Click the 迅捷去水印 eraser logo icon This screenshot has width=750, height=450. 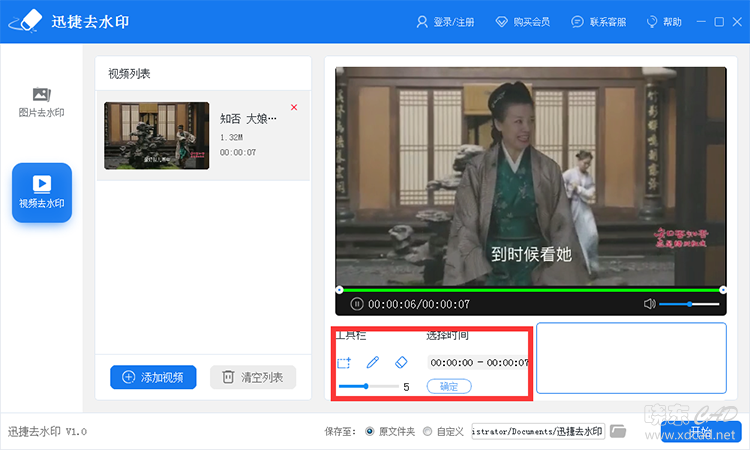tap(26, 22)
